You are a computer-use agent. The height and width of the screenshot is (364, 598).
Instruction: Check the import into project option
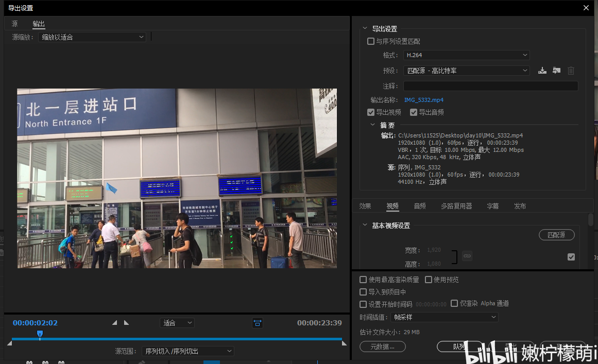pyautogui.click(x=363, y=292)
